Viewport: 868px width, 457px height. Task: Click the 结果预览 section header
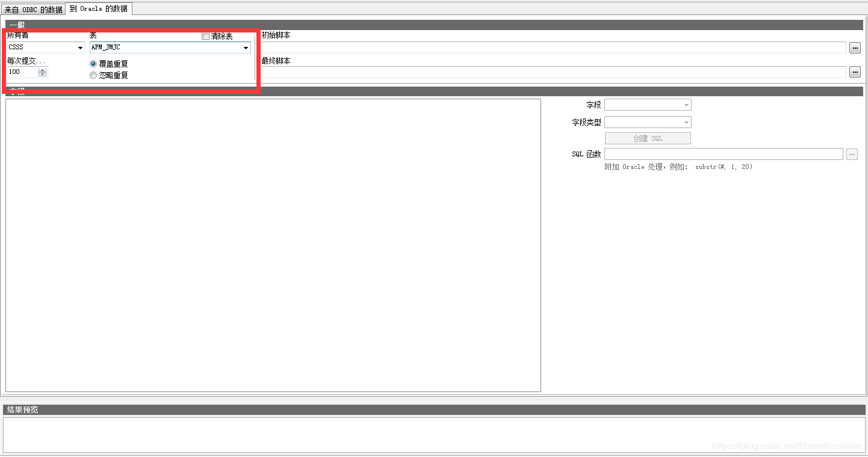(434, 409)
